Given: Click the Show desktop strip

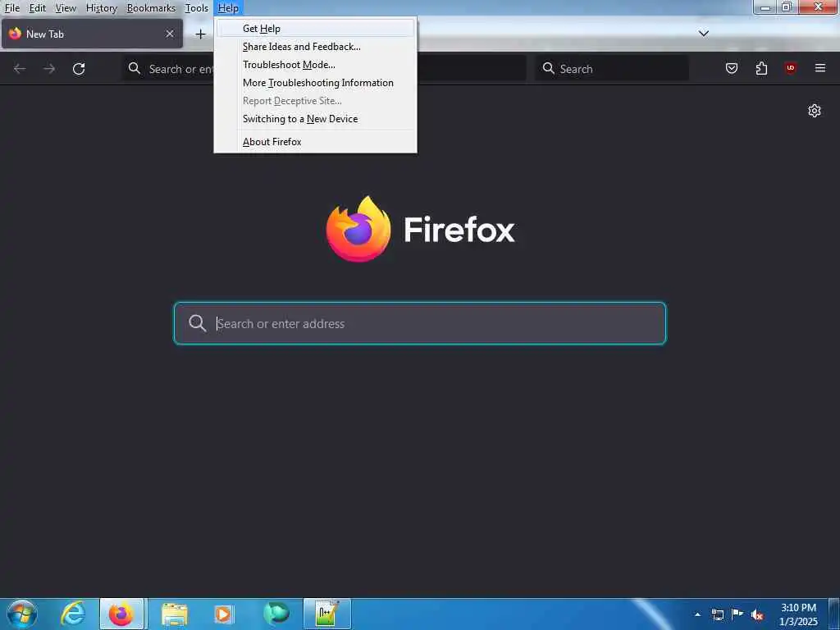Looking at the screenshot, I should (834, 614).
